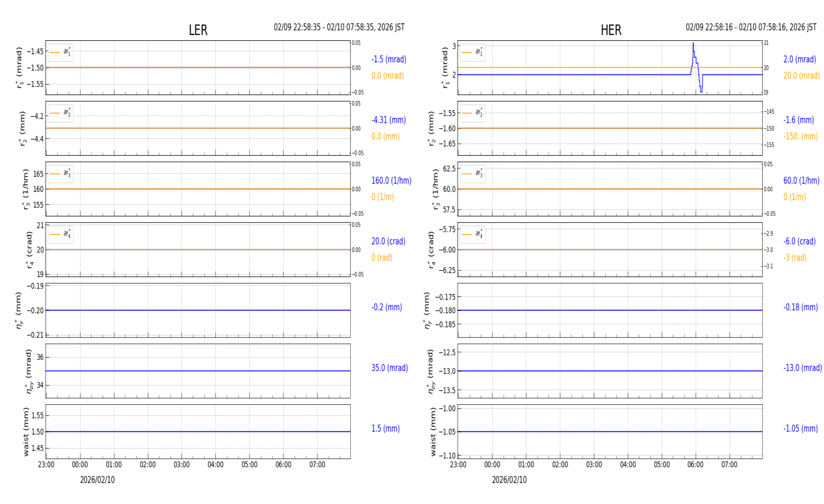Click the LER panel title
This screenshot has width=824, height=504.
pyautogui.click(x=198, y=30)
